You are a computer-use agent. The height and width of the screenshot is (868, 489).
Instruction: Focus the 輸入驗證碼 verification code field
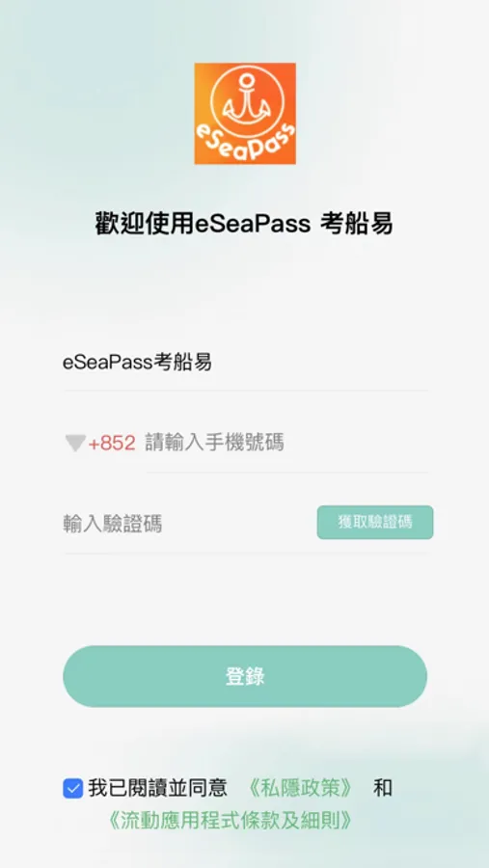coord(186,523)
